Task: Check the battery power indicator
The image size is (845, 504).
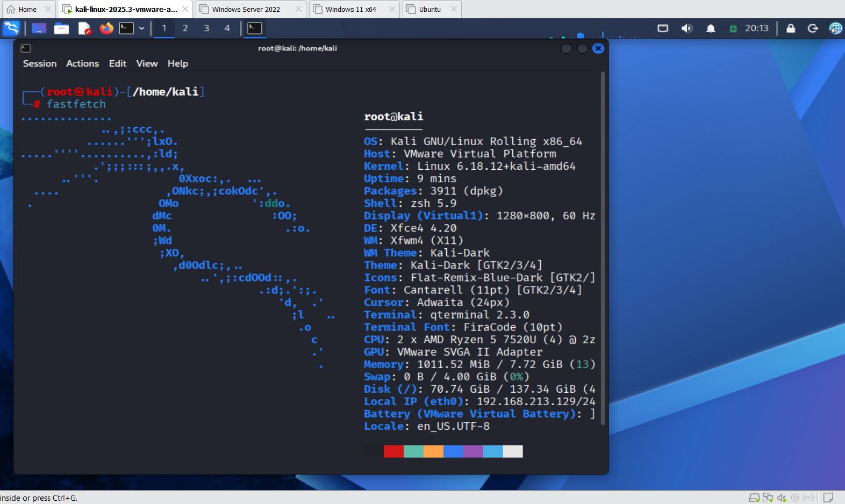Action: click(733, 28)
